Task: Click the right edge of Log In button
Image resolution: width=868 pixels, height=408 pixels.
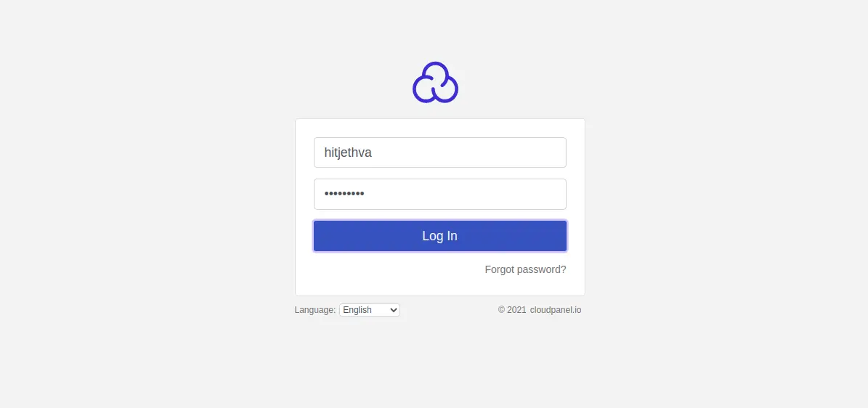Action: [559, 236]
